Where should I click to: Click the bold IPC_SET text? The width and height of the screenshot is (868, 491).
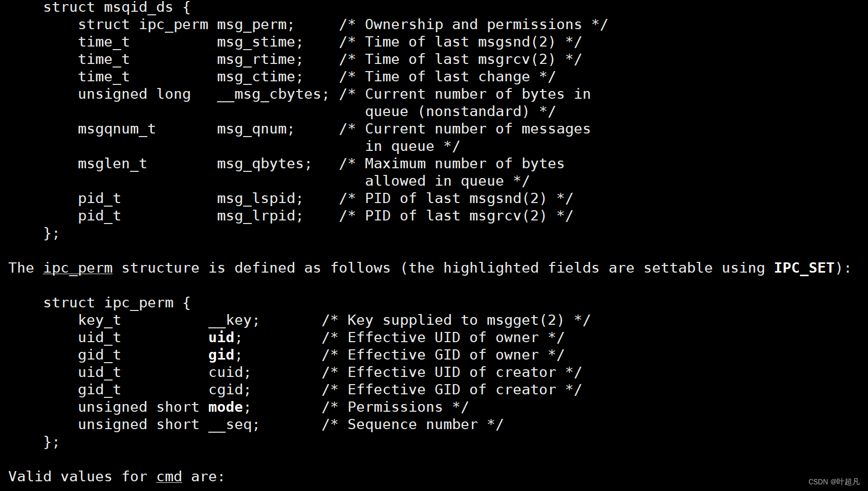pos(804,268)
